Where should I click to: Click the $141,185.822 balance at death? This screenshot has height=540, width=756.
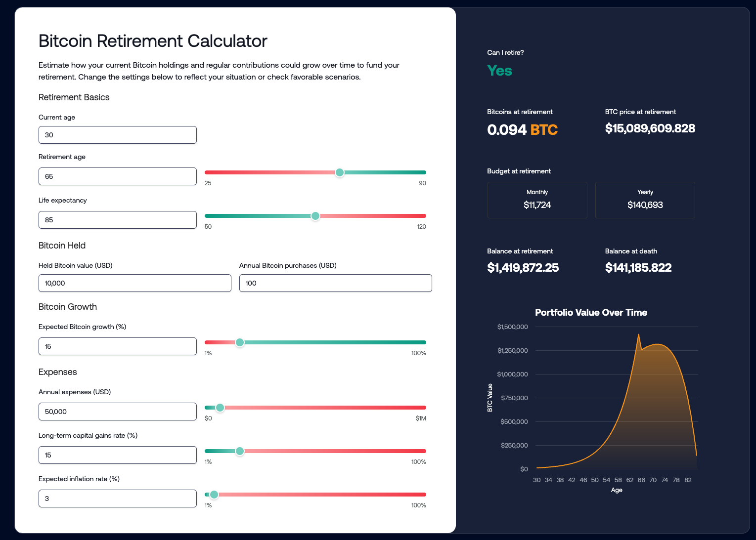[638, 268]
